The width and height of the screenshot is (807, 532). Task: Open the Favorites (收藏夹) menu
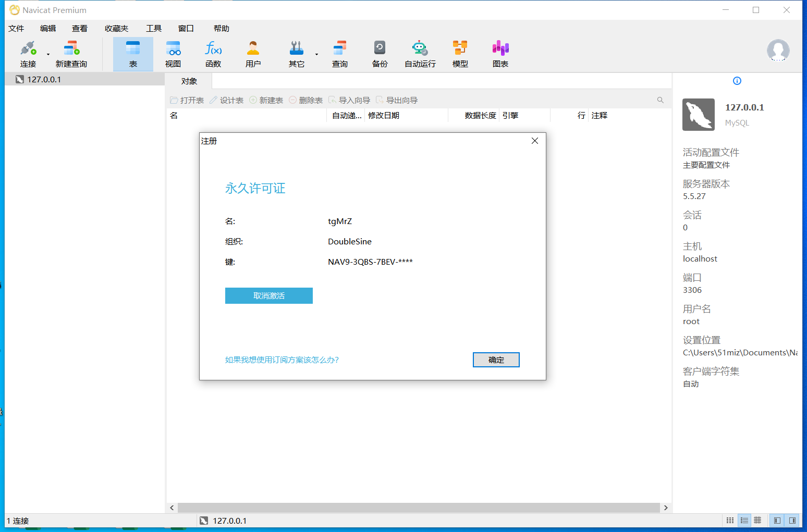pos(116,29)
